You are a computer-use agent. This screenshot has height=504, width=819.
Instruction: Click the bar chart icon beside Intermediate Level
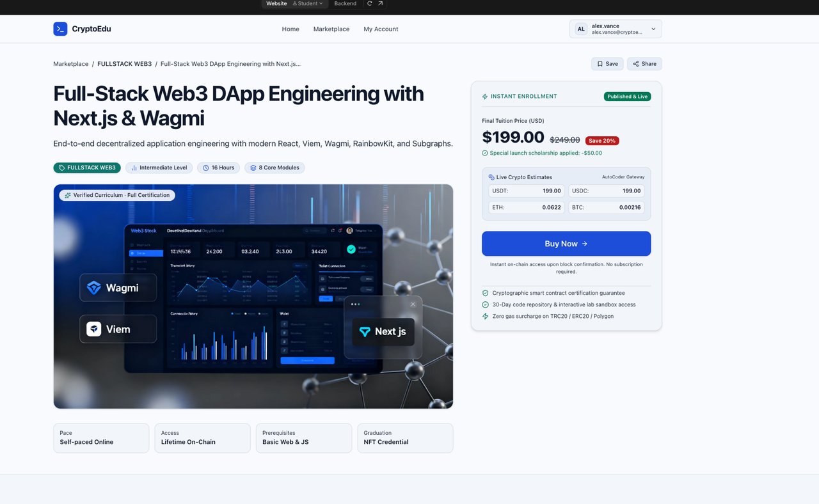click(x=134, y=168)
